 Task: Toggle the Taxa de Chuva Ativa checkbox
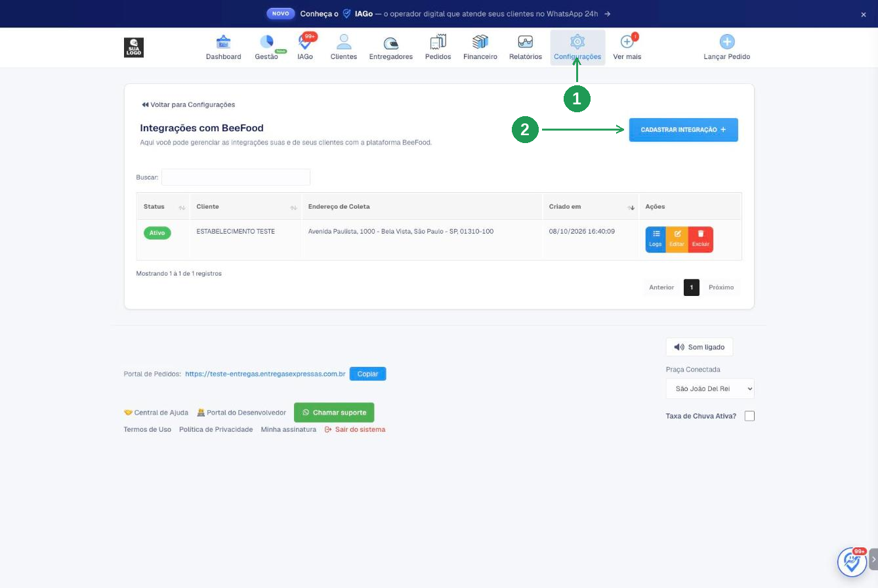(x=749, y=416)
